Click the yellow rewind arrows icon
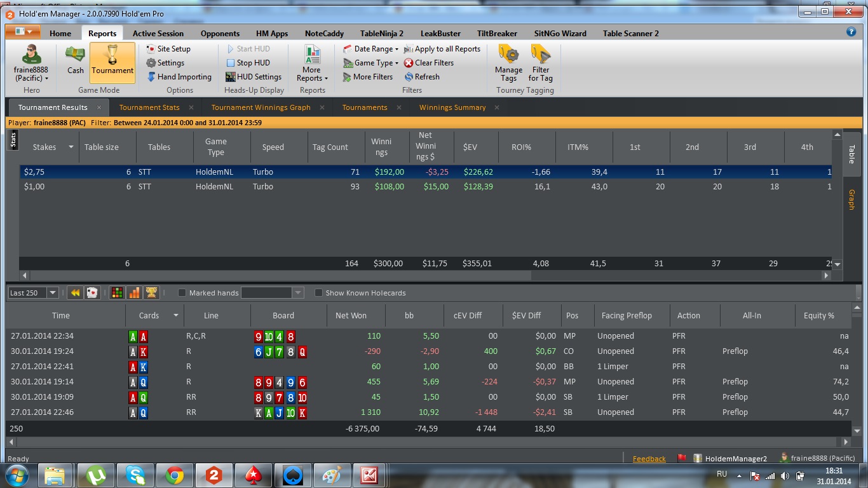This screenshot has width=868, height=488. pyautogui.click(x=75, y=293)
